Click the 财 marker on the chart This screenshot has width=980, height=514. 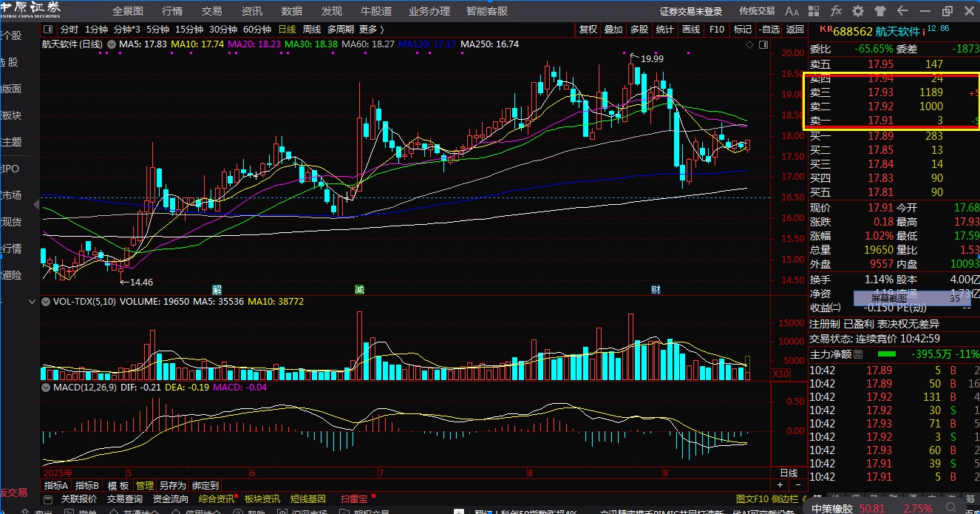[656, 289]
